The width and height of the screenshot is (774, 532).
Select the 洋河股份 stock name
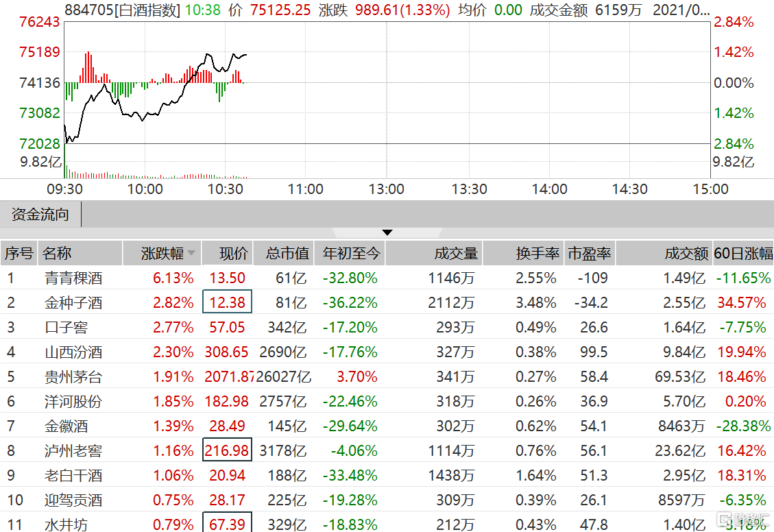click(73, 401)
